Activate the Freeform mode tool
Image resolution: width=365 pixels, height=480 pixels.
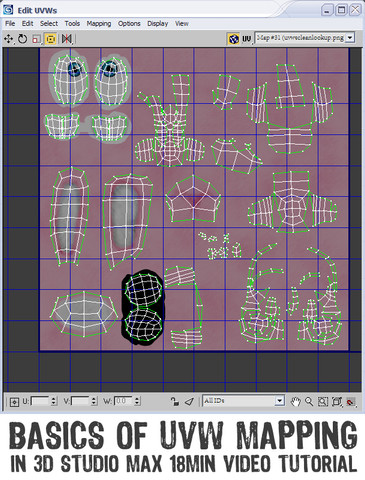coord(50,39)
